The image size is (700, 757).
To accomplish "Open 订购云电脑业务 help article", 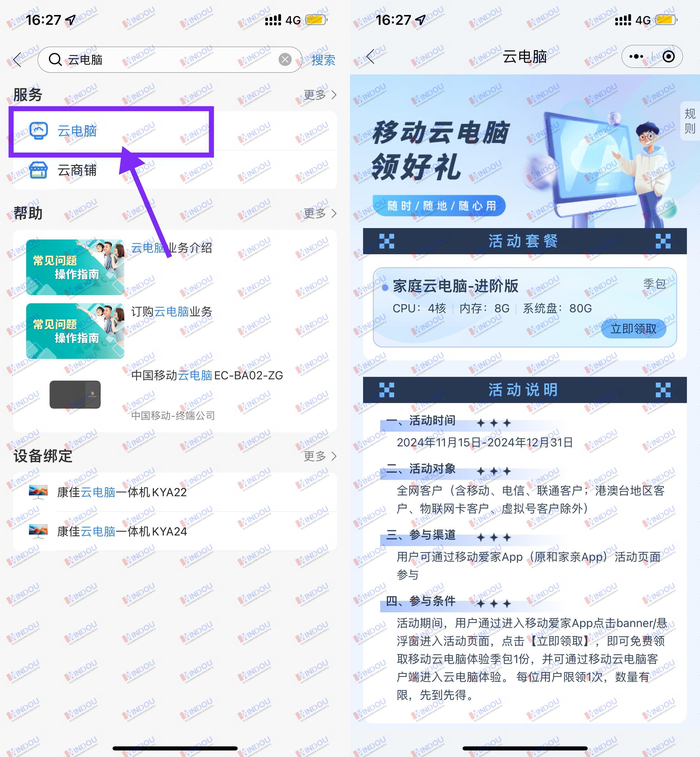I will click(171, 312).
